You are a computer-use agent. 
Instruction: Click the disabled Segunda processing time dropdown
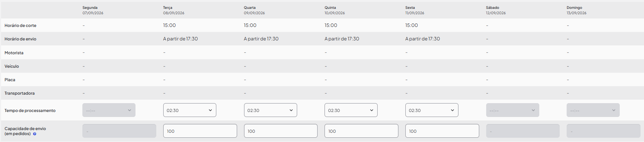[x=109, y=110]
